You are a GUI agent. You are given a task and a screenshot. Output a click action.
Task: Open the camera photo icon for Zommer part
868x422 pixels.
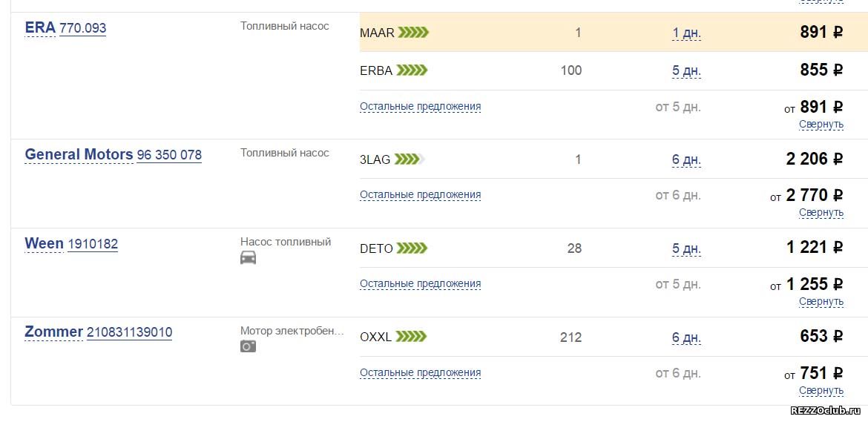[x=248, y=346]
